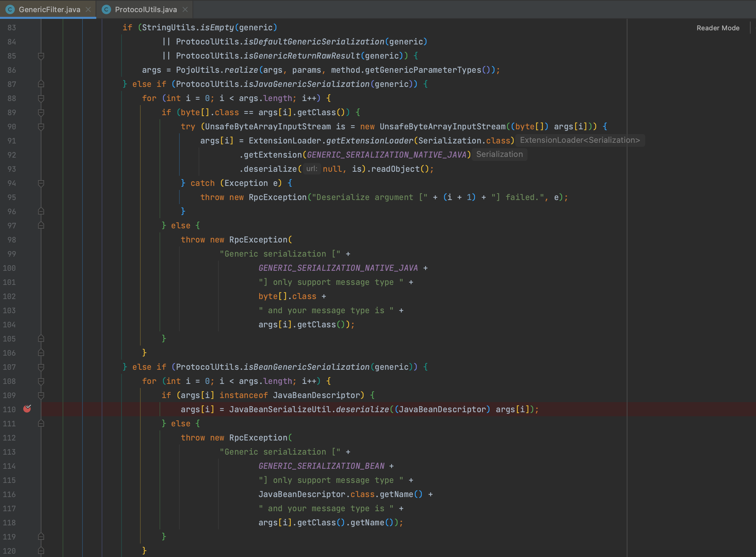Collapse the if block at line 89
Screen dimensions: 756x557
(x=41, y=112)
